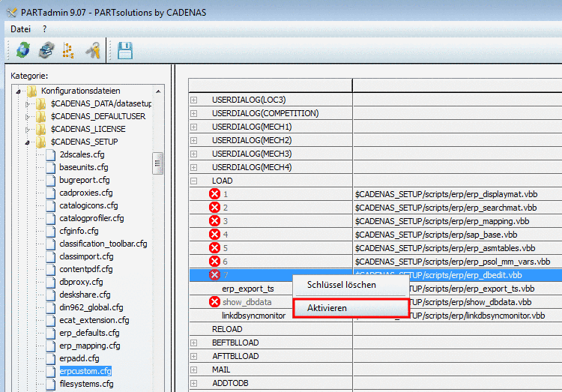Image resolution: width=562 pixels, height=392 pixels.
Task: Select erp_defaults.cfg in the tree
Action: click(89, 333)
